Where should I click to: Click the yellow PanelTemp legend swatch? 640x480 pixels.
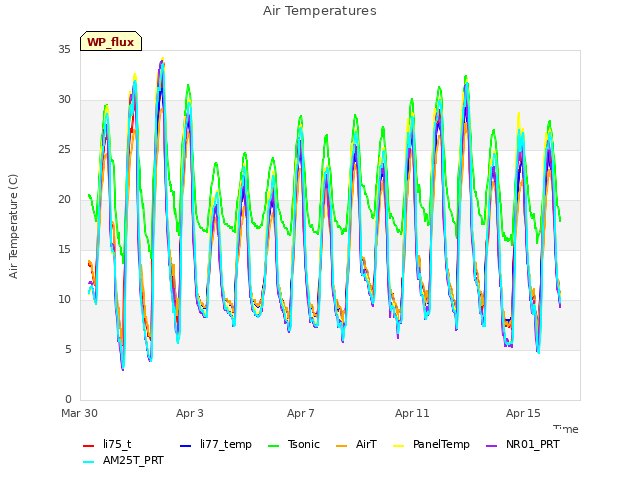click(x=398, y=446)
